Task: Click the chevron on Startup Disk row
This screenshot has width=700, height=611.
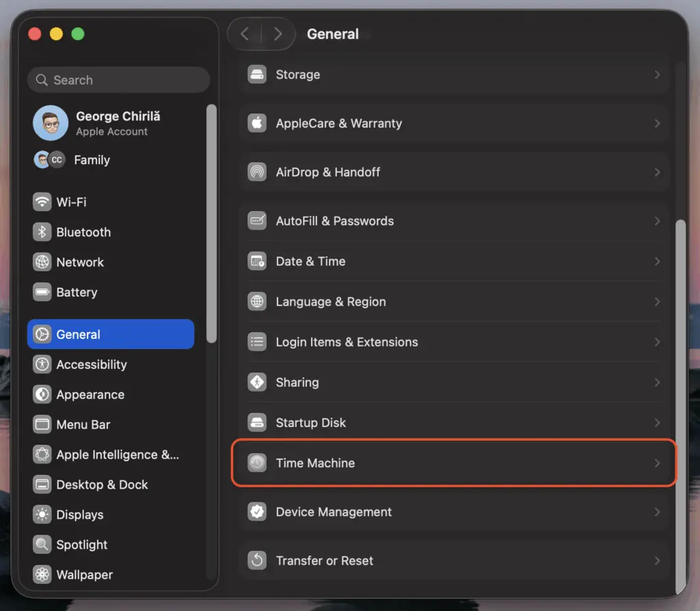Action: point(657,423)
